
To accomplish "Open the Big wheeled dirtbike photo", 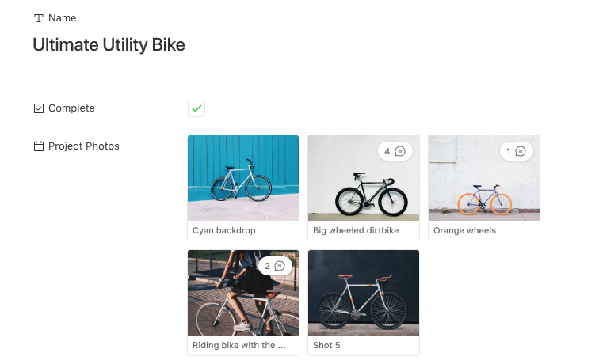I will point(364,178).
